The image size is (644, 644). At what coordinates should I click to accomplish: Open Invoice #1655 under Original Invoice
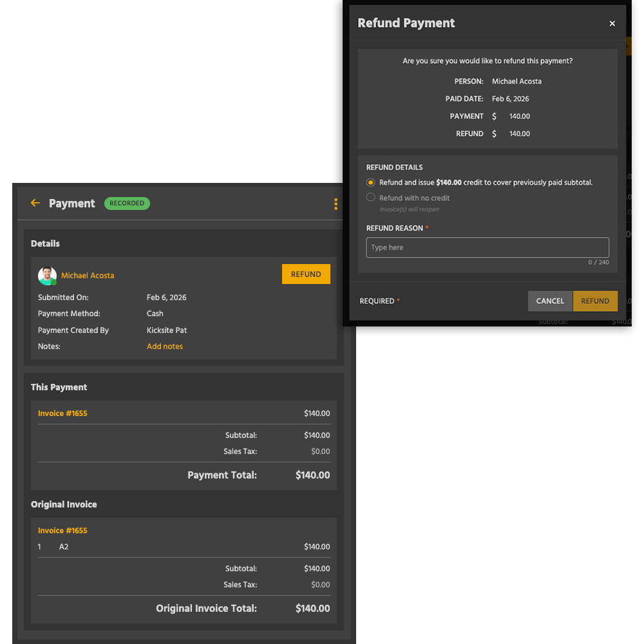point(62,530)
